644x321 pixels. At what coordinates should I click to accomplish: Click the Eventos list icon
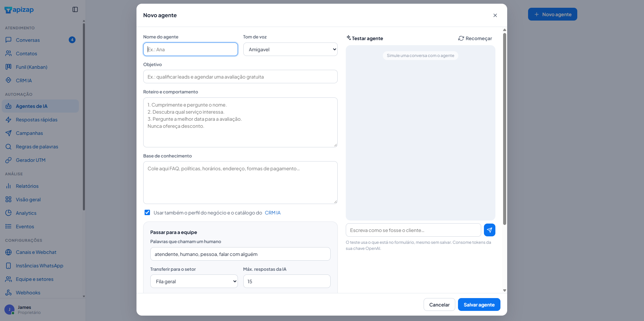(8, 226)
